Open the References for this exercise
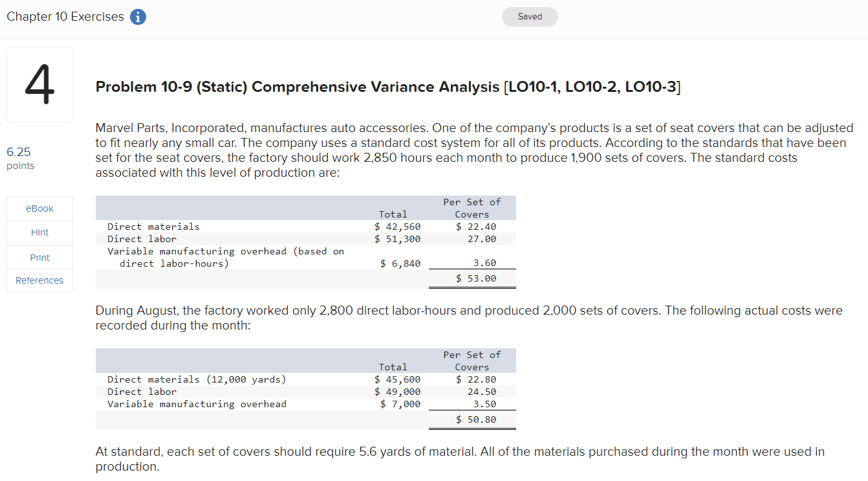The image size is (868, 481). click(39, 280)
